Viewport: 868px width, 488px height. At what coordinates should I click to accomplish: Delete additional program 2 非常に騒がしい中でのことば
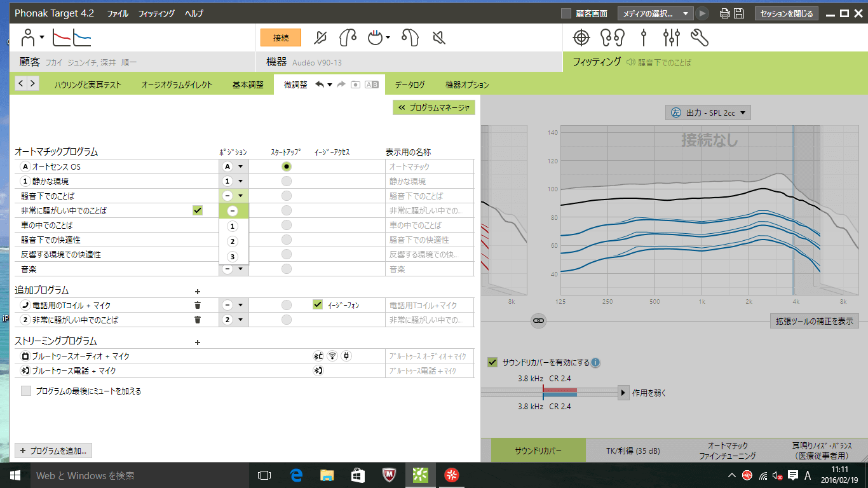coord(198,320)
